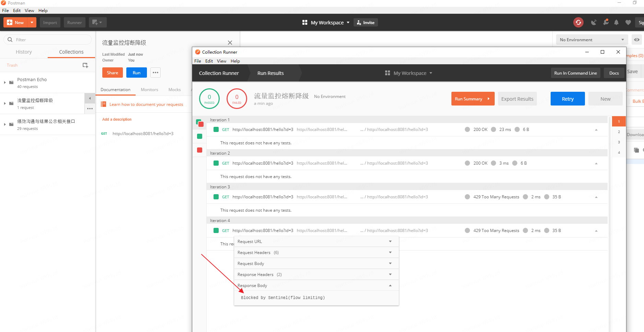Screen dimensions: 644x332
Task: Click the red FAILED count circle
Action: (237, 99)
